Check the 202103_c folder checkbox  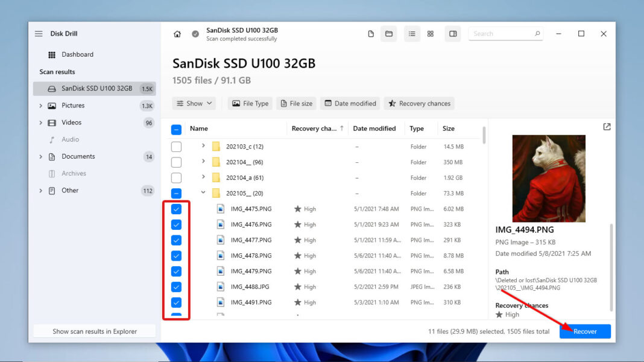click(x=176, y=147)
